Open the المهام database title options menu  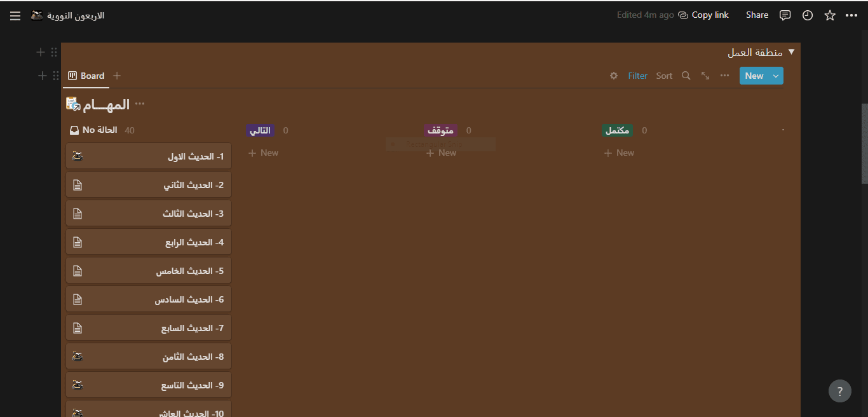pos(140,104)
